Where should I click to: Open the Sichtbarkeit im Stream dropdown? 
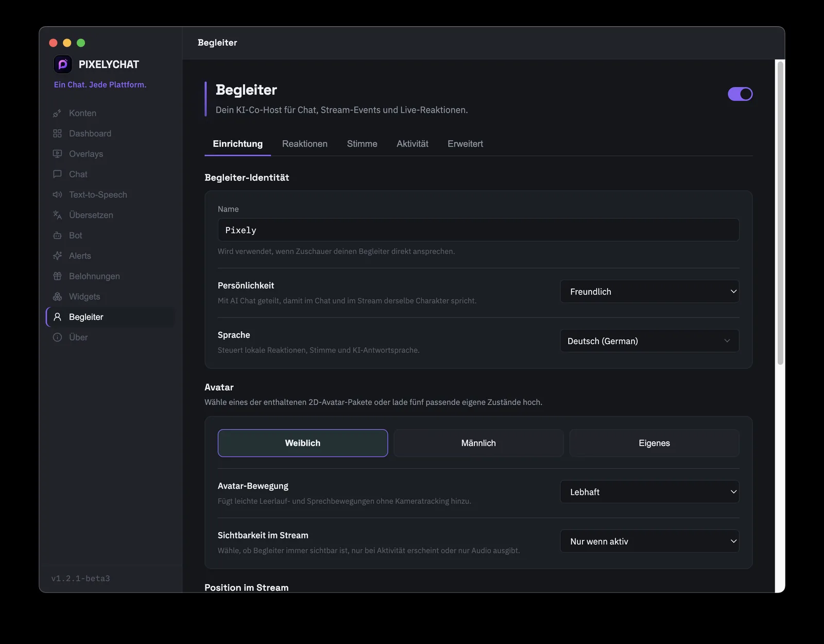649,541
